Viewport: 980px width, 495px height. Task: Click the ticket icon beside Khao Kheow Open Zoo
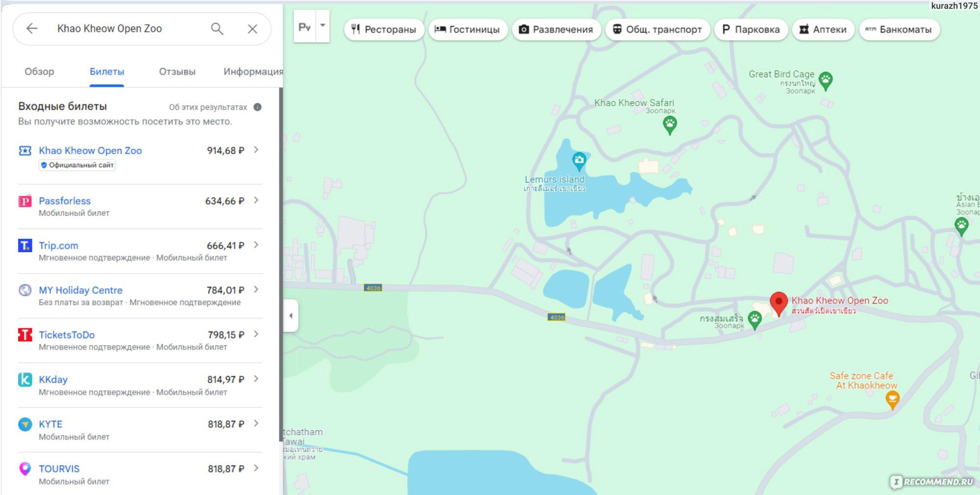pyautogui.click(x=25, y=151)
